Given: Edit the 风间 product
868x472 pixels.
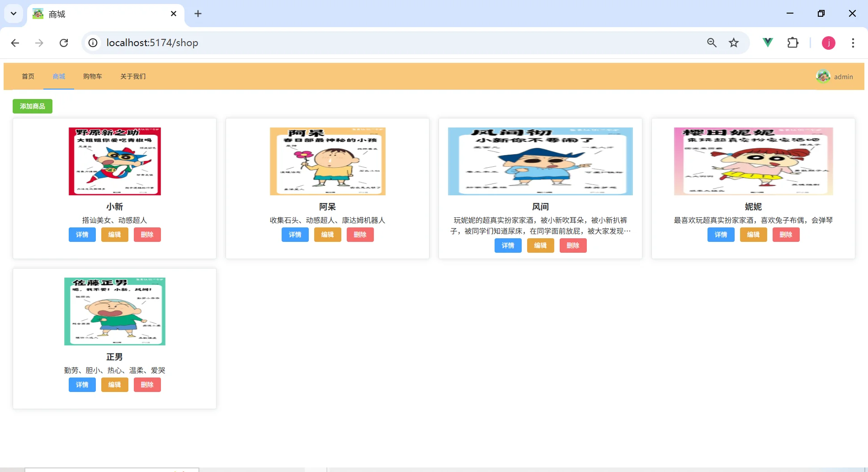Looking at the screenshot, I should (x=541, y=245).
